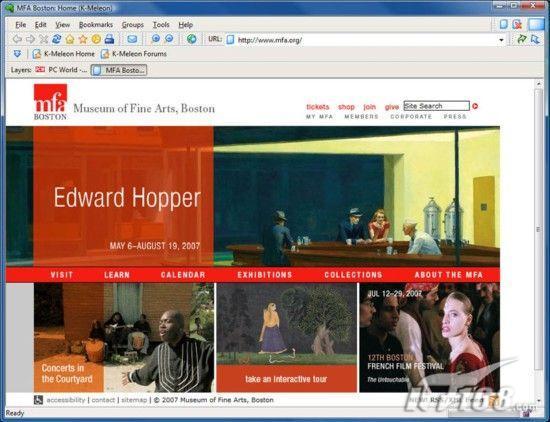Click the contact footer link
The height and width of the screenshot is (422, 550).
(103, 400)
